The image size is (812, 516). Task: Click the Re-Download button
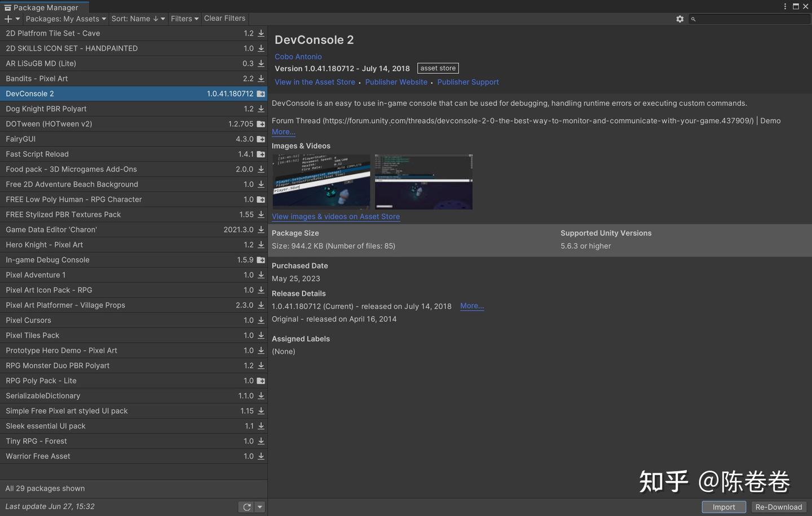[x=778, y=507]
